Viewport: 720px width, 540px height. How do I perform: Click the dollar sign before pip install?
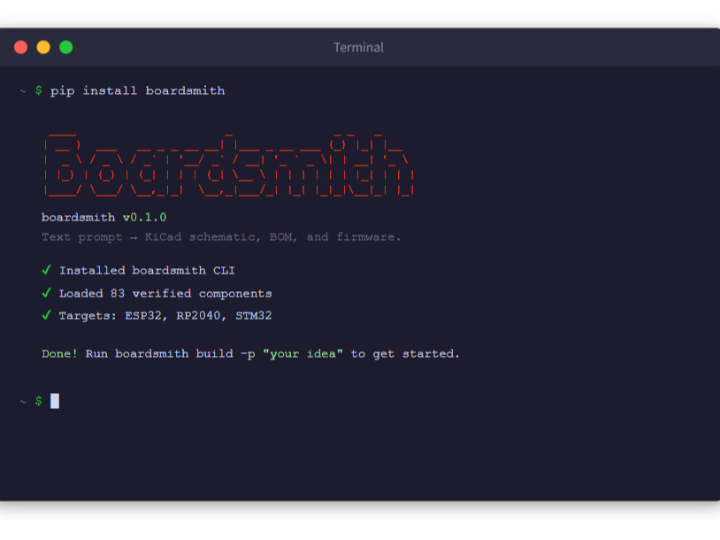(38, 91)
